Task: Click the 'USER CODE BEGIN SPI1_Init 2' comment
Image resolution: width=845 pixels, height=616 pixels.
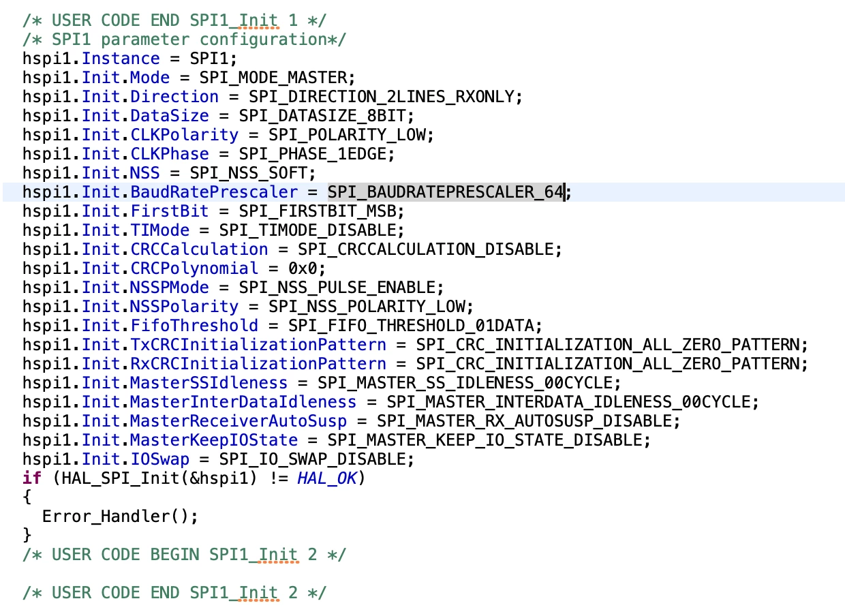Action: pos(185,555)
